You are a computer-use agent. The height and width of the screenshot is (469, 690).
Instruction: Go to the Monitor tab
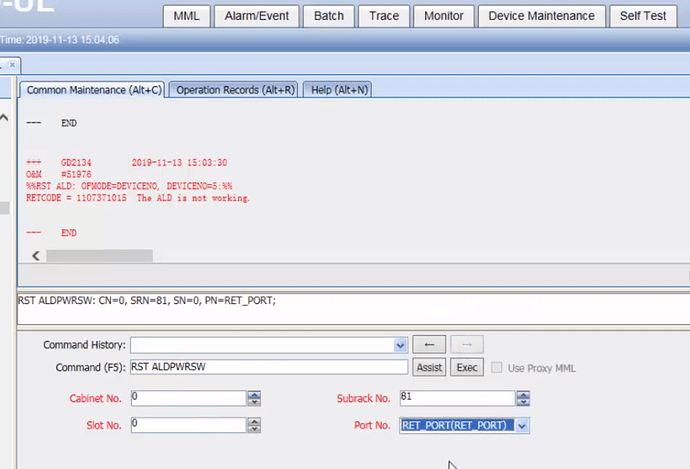point(444,16)
